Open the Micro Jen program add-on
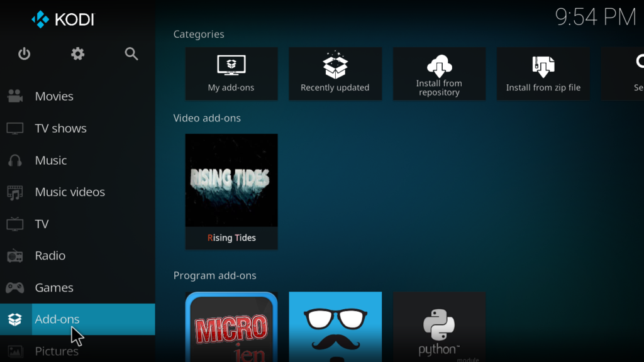The height and width of the screenshot is (362, 644). [x=231, y=327]
